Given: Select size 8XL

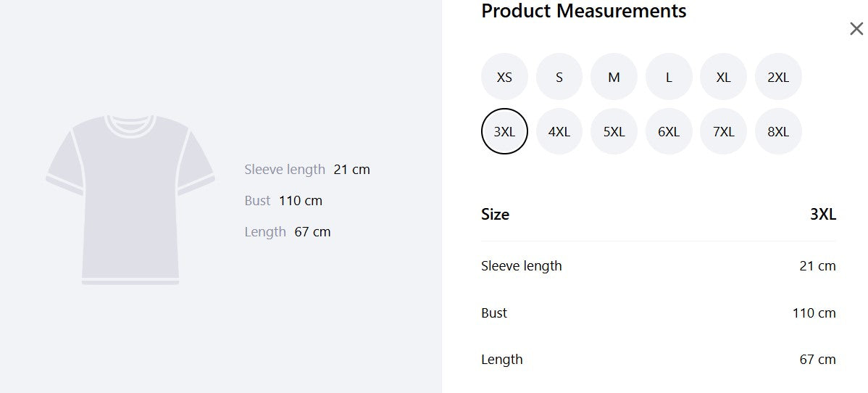Looking at the screenshot, I should (778, 131).
